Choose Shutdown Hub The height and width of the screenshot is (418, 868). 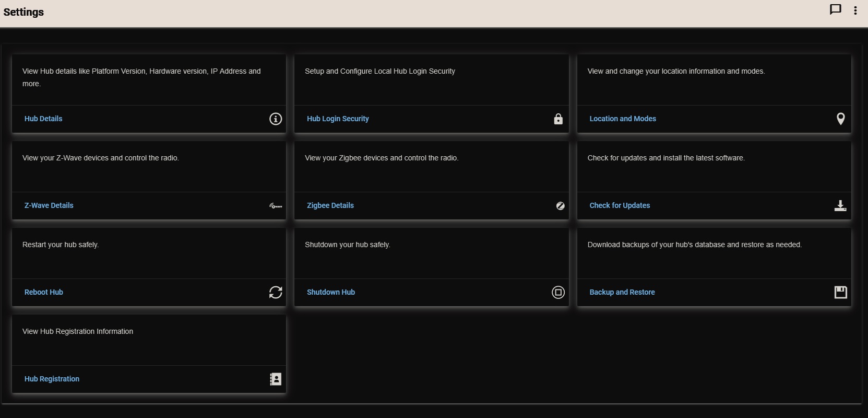(x=331, y=292)
